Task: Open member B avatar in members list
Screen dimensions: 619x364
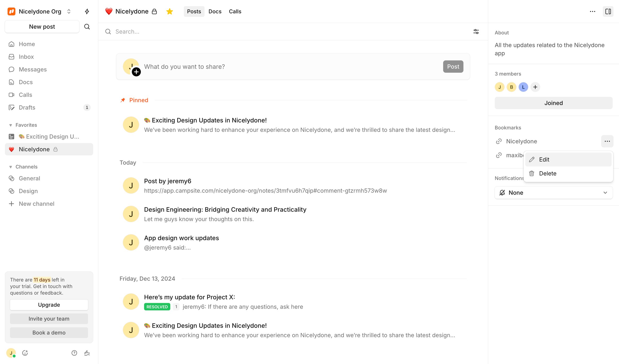Action: (x=511, y=87)
